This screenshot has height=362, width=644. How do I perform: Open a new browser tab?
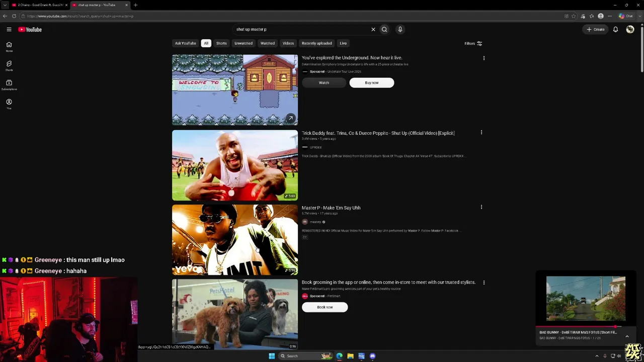(x=135, y=5)
